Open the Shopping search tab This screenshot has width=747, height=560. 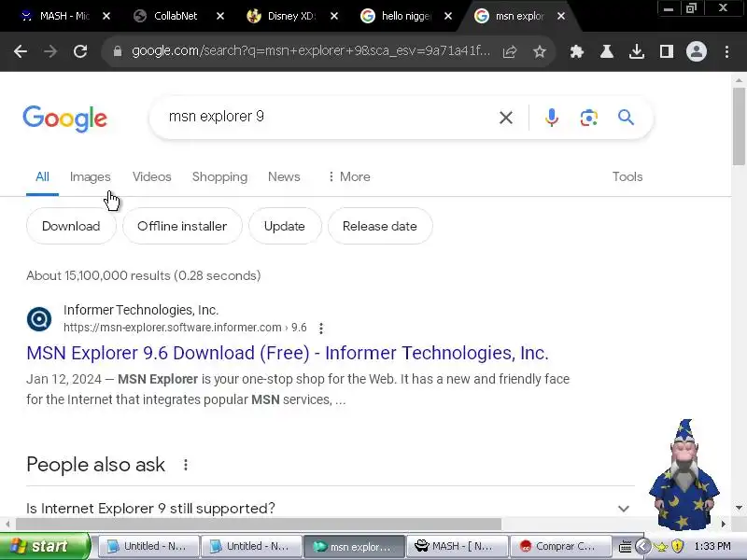(219, 176)
